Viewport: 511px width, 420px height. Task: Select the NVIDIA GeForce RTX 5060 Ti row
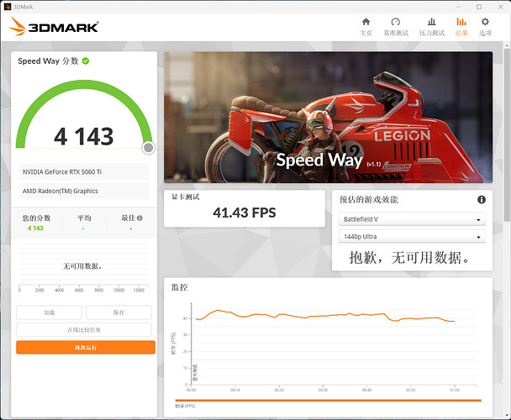point(84,171)
